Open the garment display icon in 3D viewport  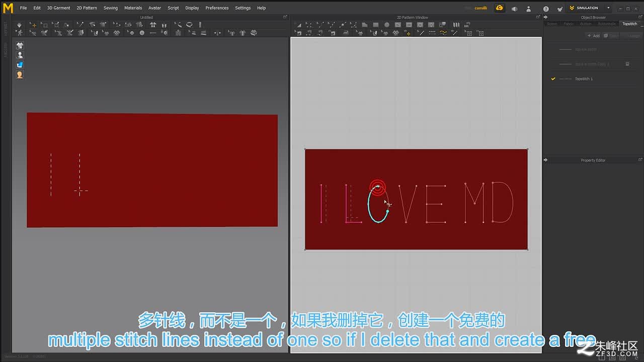(x=20, y=45)
